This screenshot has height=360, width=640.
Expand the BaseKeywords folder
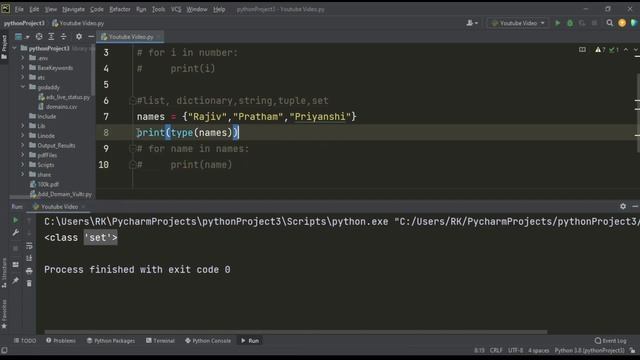pyautogui.click(x=23, y=68)
